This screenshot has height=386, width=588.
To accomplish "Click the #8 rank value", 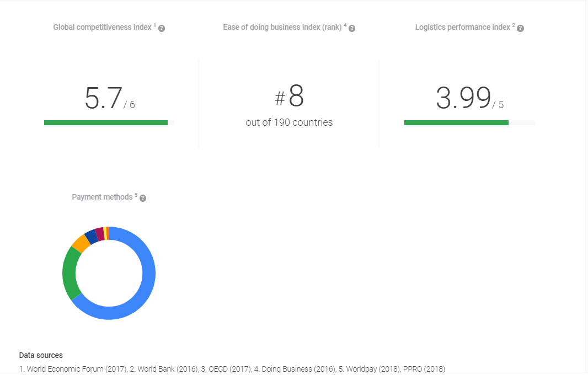I will point(290,97).
